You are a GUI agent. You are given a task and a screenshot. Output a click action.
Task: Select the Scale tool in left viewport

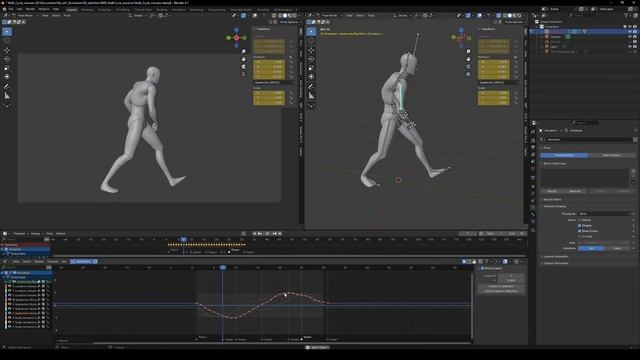click(7, 68)
